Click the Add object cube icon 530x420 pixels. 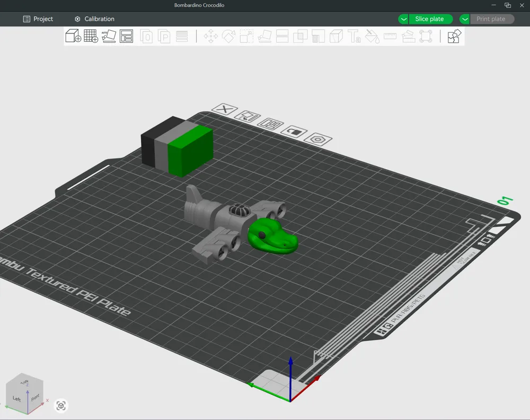73,36
